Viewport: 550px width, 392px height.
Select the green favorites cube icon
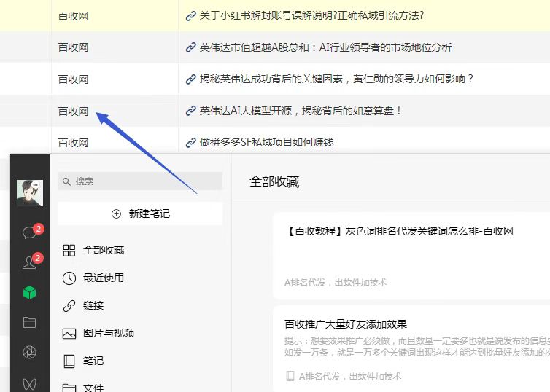point(29,292)
